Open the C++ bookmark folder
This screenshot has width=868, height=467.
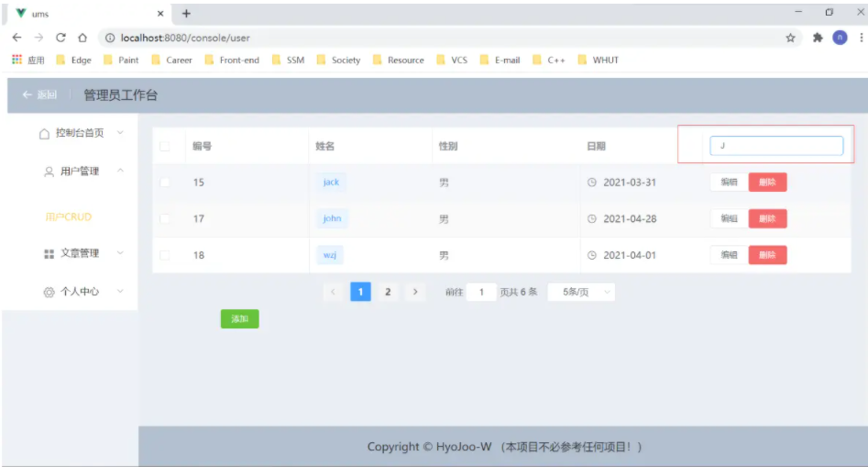549,60
